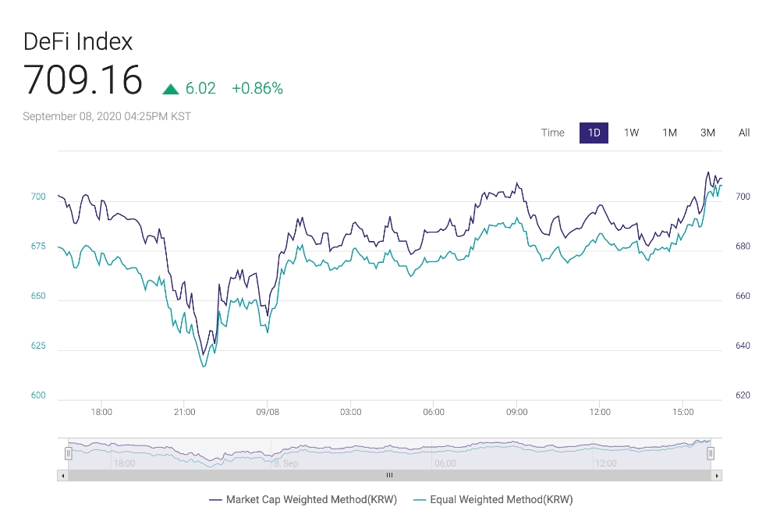Viewport: 780px width, 532px height.
Task: Click the 8. Sep navigator label
Action: 285,463
